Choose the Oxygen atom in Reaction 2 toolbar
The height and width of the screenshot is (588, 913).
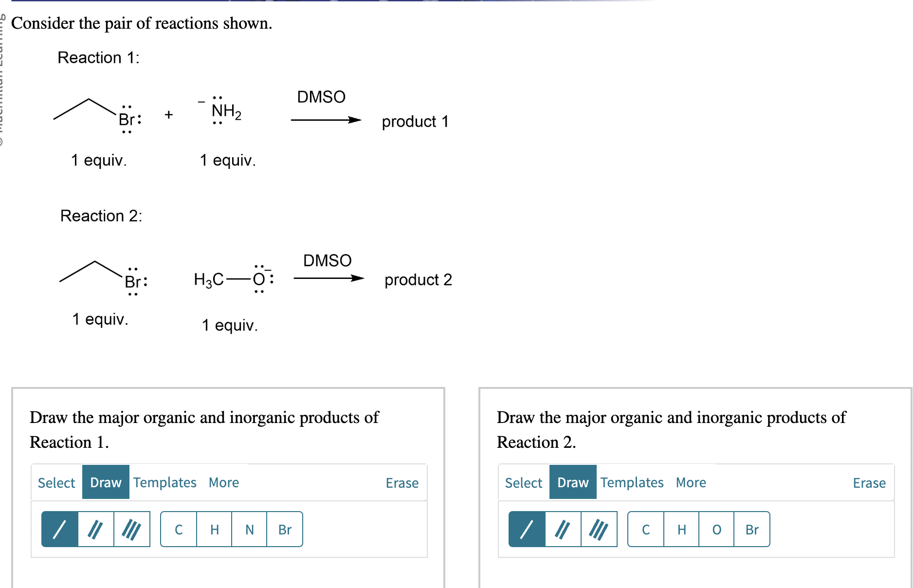point(716,530)
